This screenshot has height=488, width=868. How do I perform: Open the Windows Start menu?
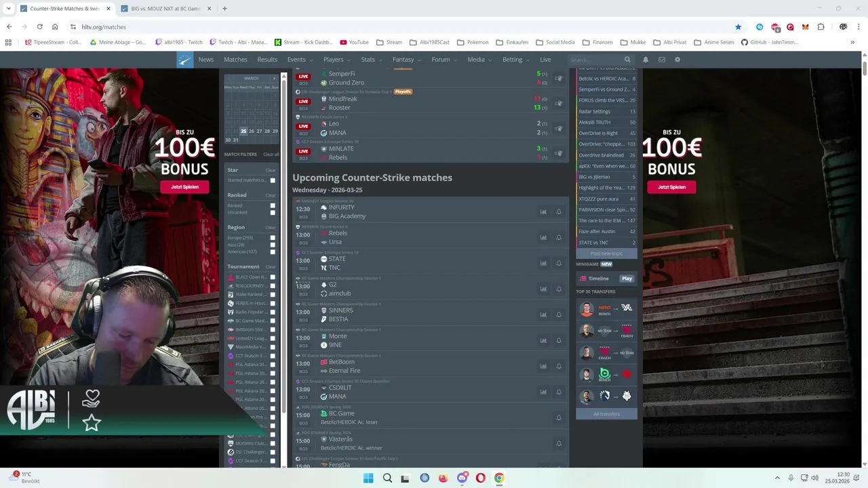point(368,478)
